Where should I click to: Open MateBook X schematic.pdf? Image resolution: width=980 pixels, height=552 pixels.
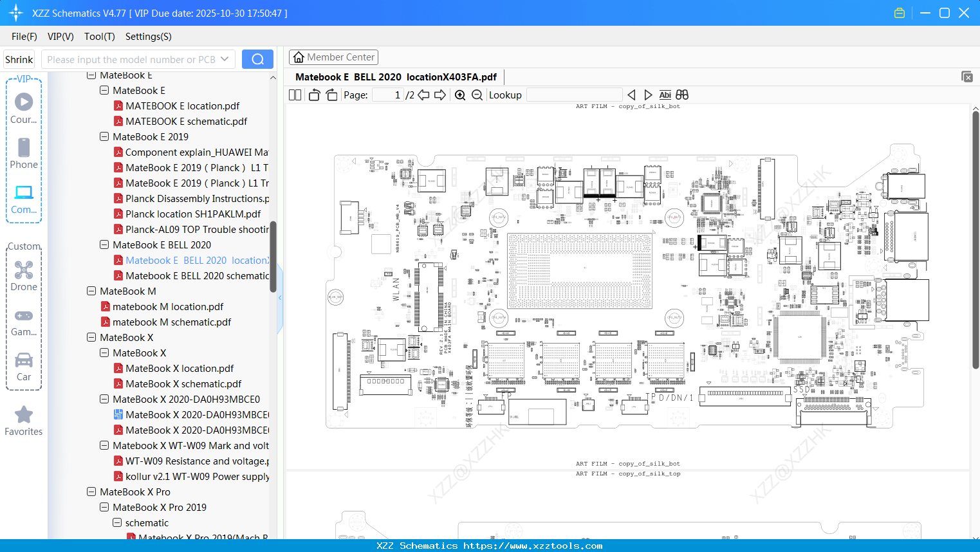(183, 384)
